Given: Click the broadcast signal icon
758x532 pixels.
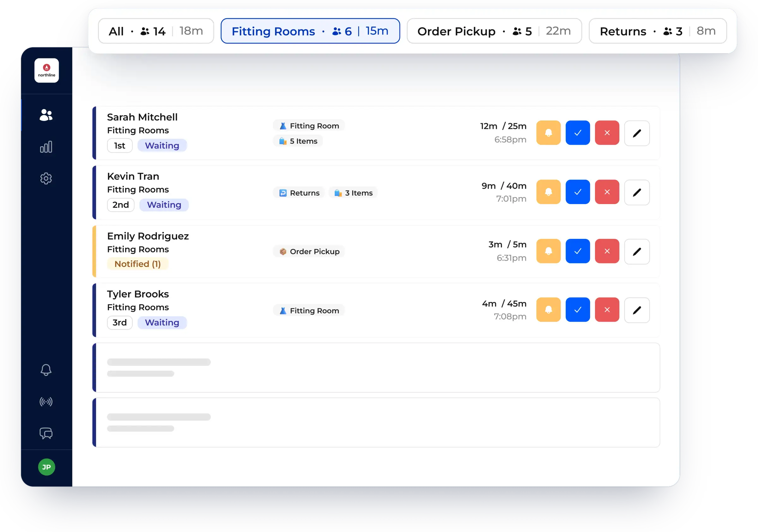Looking at the screenshot, I should click(x=46, y=402).
